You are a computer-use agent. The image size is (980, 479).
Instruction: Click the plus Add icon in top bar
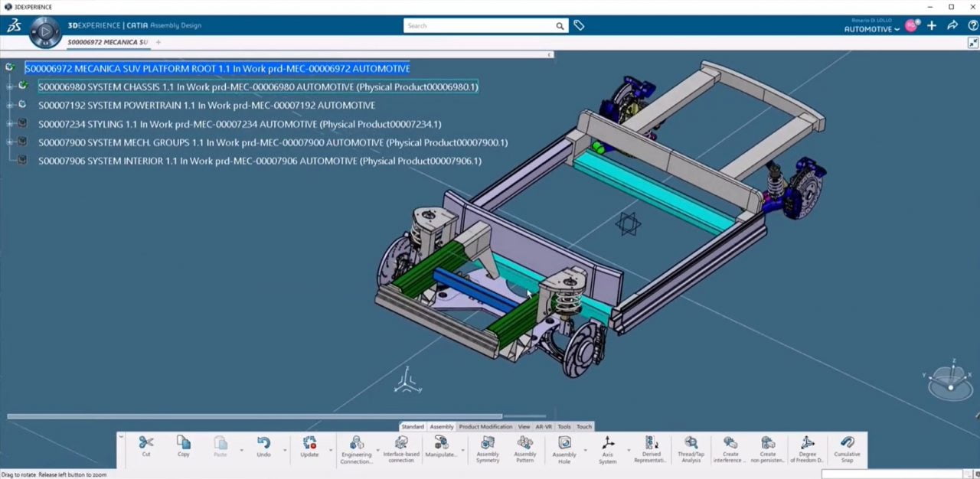point(932,25)
